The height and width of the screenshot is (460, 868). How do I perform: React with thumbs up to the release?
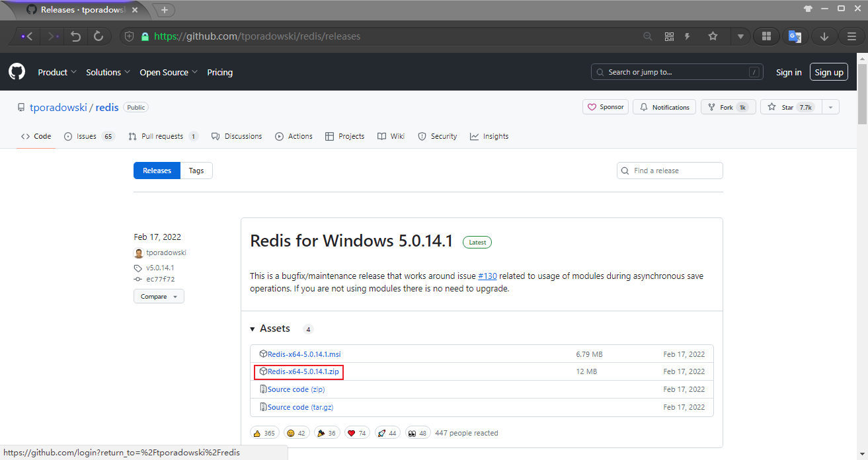pyautogui.click(x=264, y=432)
